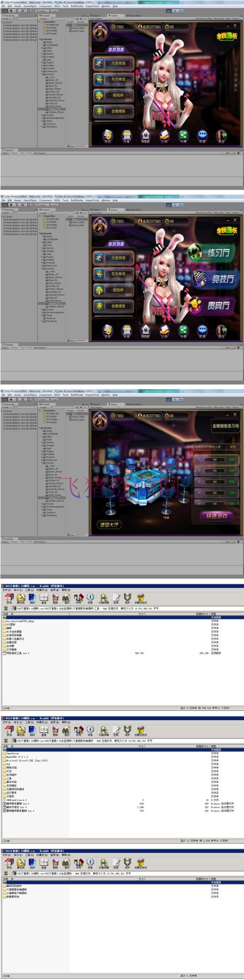This screenshot has width=244, height=980.
Task: Click 添加 toolbar icon in first WinRAR window
Action: 9,599
